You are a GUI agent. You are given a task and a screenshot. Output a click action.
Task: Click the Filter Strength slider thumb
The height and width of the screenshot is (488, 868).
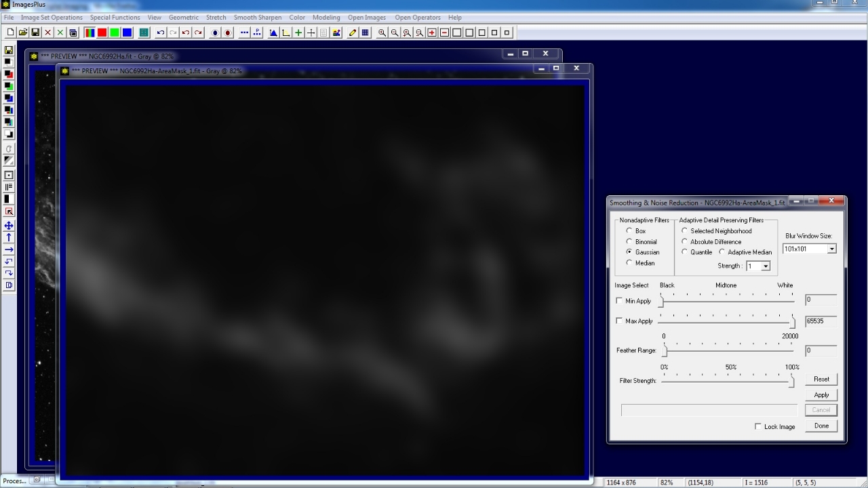(791, 382)
